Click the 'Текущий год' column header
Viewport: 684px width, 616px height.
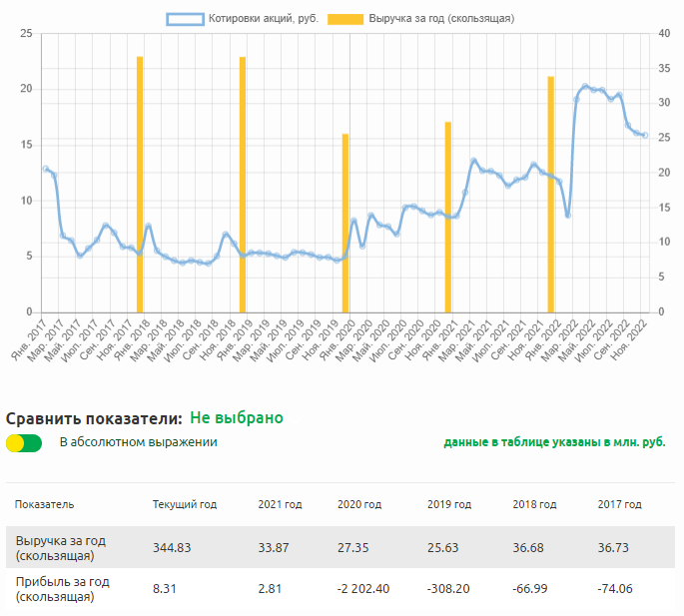[x=184, y=504]
